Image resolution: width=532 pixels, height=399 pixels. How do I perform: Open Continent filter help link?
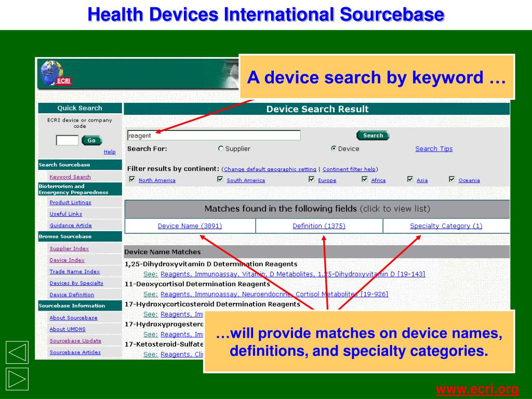349,169
